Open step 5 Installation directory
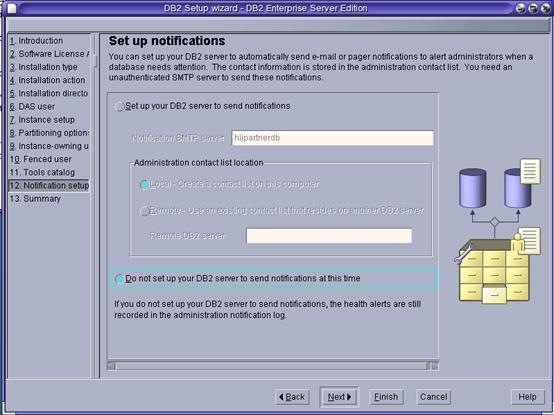Viewport: 554px width, 415px height. pos(49,93)
